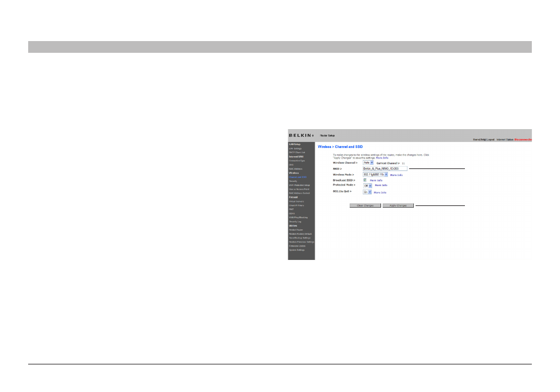Open More Info link beside Protected Mode
Image resolution: width=560 pixels, height=392 pixels.
point(381,185)
